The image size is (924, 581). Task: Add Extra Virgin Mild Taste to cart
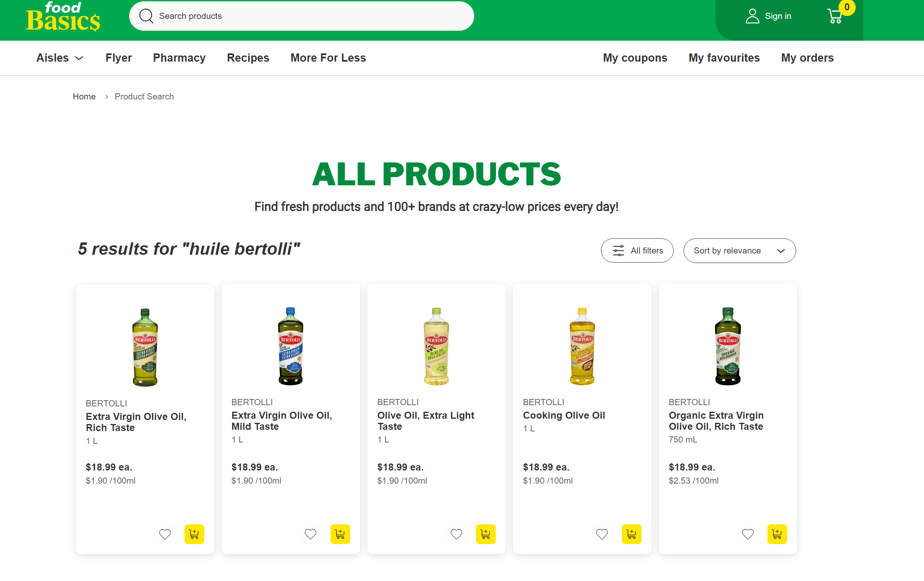340,534
